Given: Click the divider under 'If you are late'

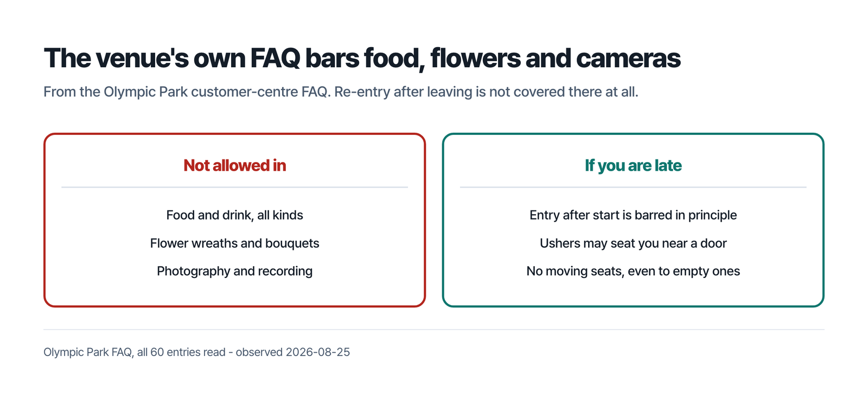Looking at the screenshot, I should click(633, 187).
